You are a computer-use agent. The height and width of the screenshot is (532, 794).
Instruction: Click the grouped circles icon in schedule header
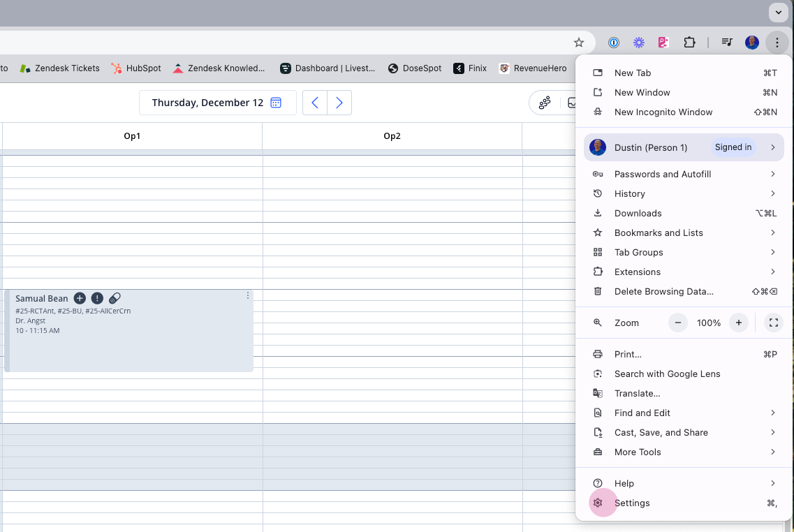(545, 103)
